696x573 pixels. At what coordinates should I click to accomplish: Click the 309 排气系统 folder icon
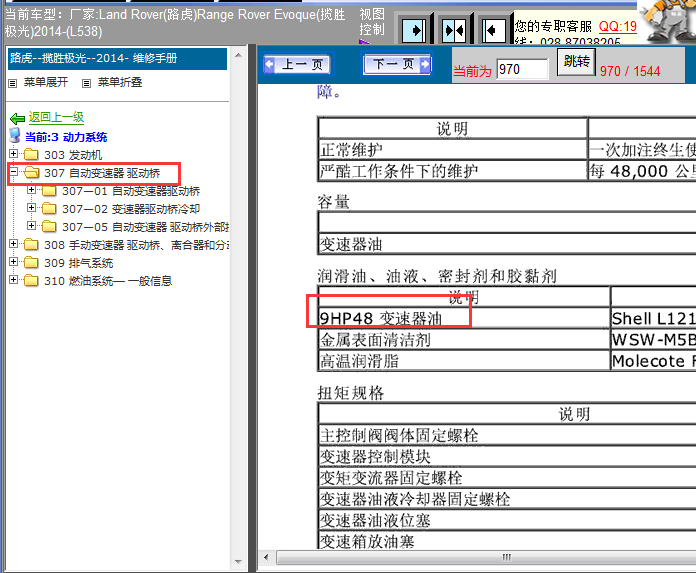pos(31,263)
